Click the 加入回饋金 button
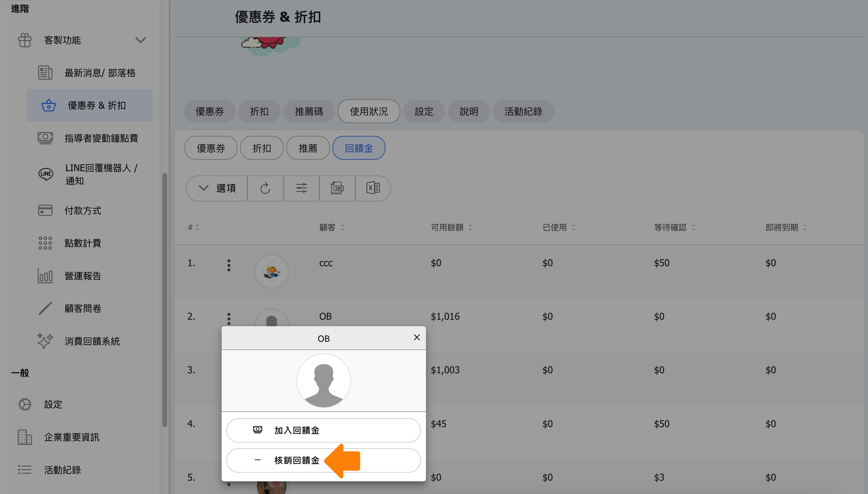 tap(323, 430)
